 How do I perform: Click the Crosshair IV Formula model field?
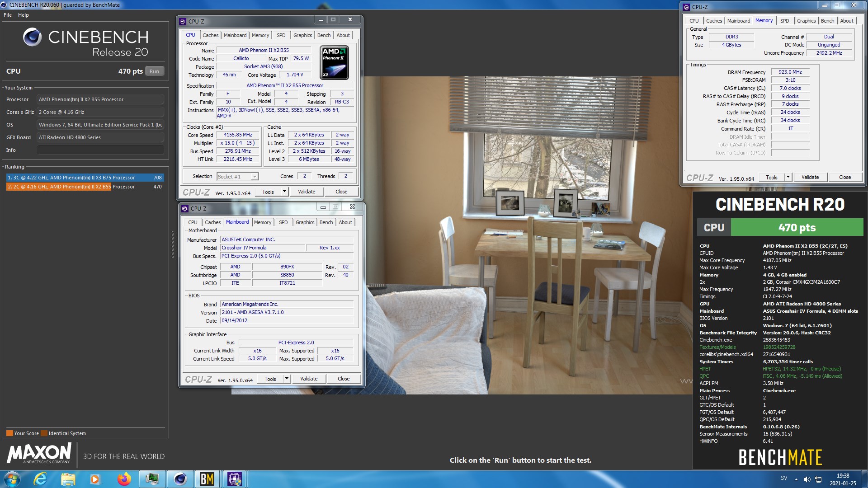(263, 248)
